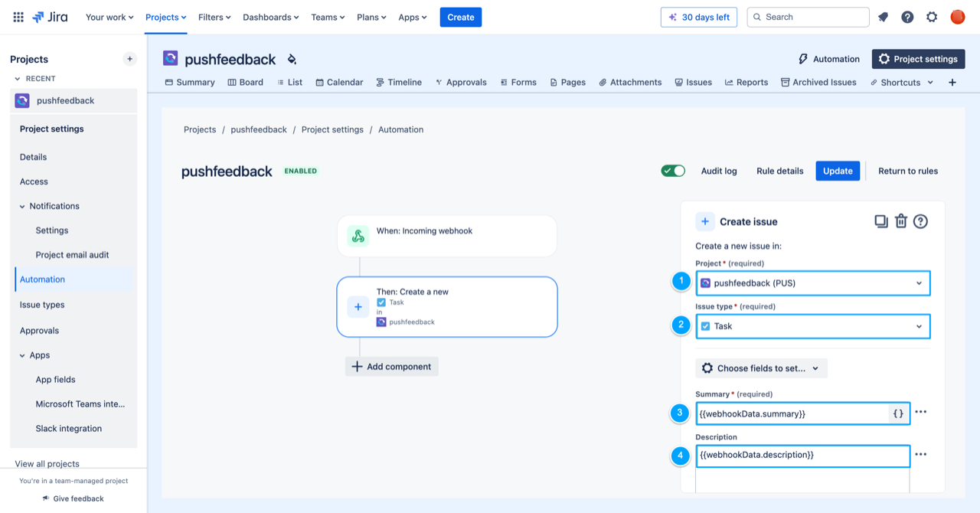The image size is (980, 513).
Task: Click the add project plus icon
Action: [130, 59]
